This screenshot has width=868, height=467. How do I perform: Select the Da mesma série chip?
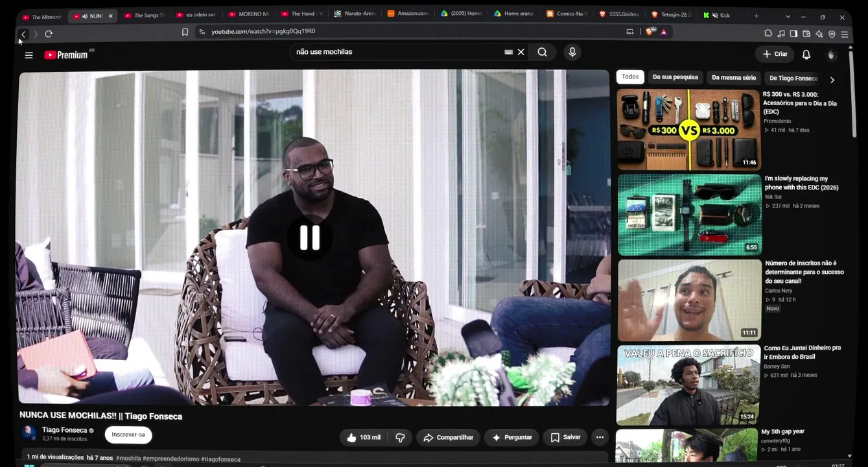click(734, 78)
